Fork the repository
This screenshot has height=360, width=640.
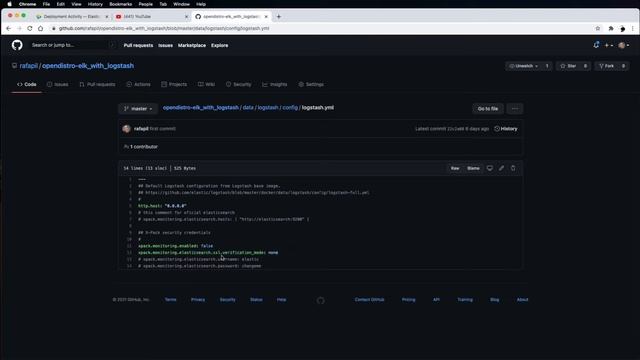point(606,66)
